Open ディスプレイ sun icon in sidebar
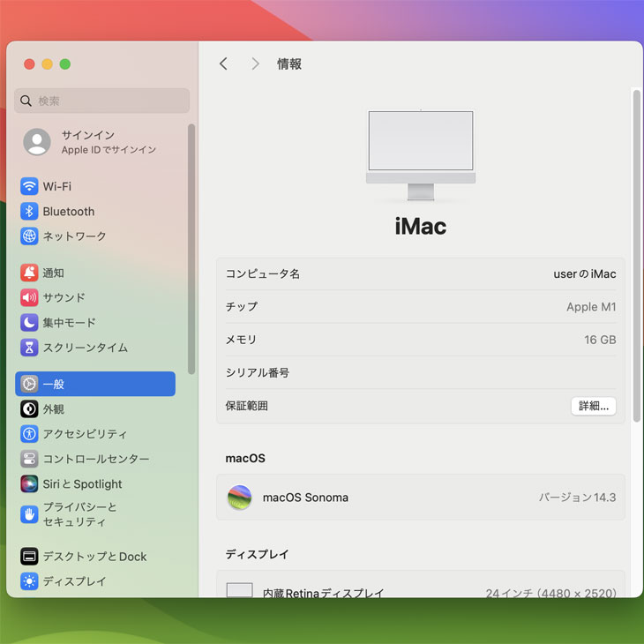Image resolution: width=644 pixels, height=644 pixels. [x=29, y=581]
